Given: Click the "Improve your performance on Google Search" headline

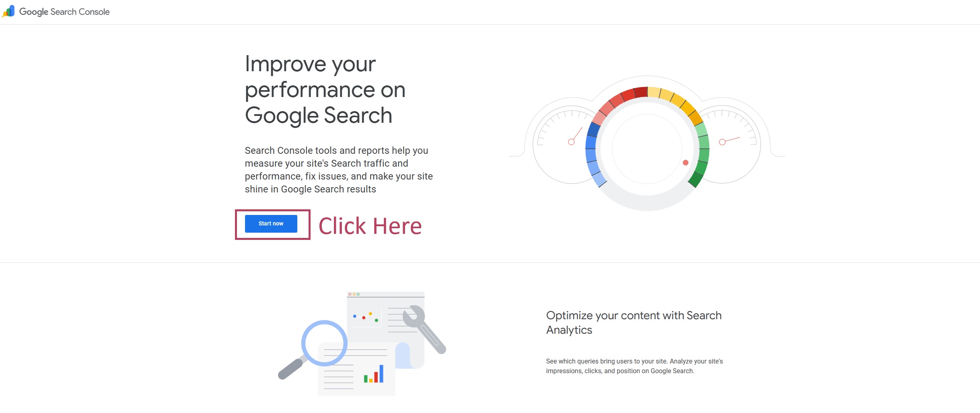Looking at the screenshot, I should pyautogui.click(x=325, y=89).
